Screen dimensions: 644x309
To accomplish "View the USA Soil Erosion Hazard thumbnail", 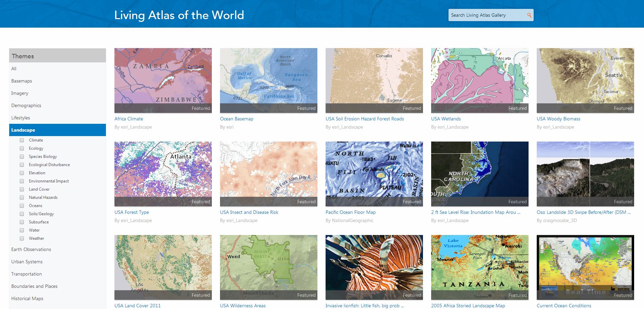I will coord(374,80).
